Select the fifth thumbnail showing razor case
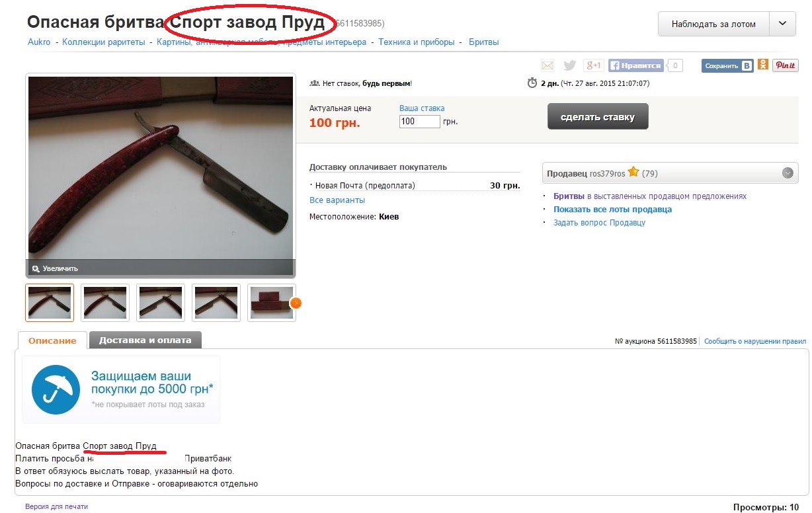Image resolution: width=812 pixels, height=513 pixels. click(x=271, y=303)
